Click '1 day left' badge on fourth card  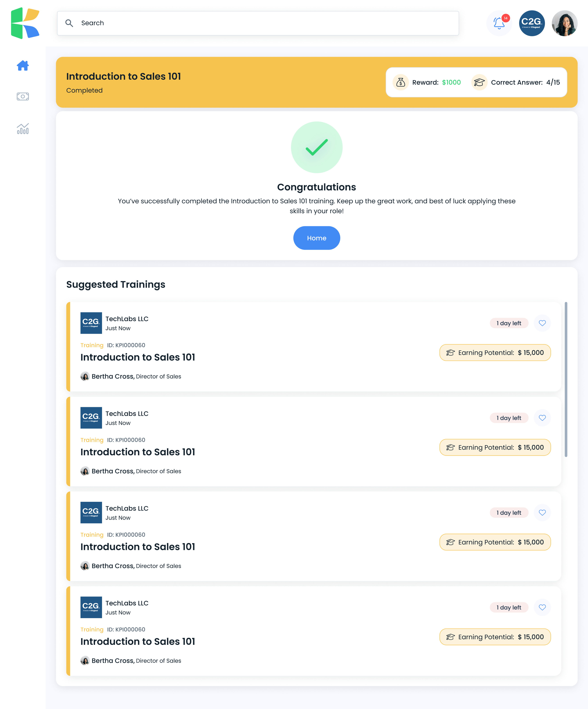[509, 607]
